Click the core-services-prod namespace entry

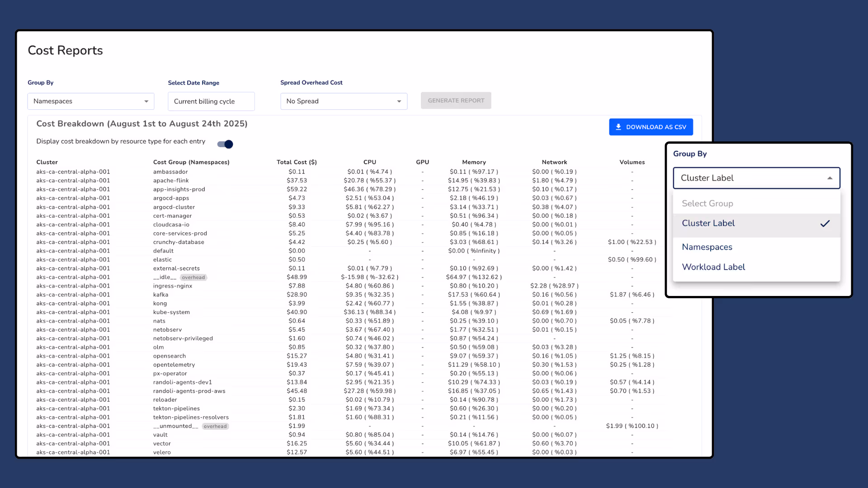click(180, 233)
